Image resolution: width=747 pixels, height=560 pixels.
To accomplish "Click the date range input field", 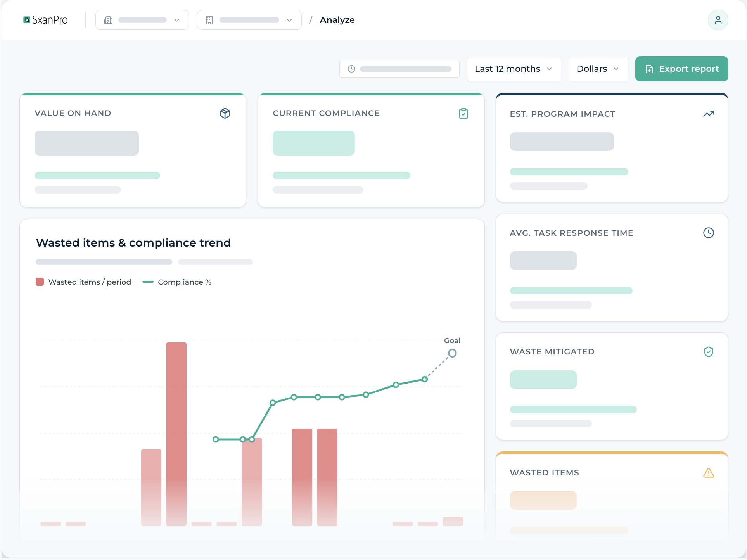I will pyautogui.click(x=399, y=69).
